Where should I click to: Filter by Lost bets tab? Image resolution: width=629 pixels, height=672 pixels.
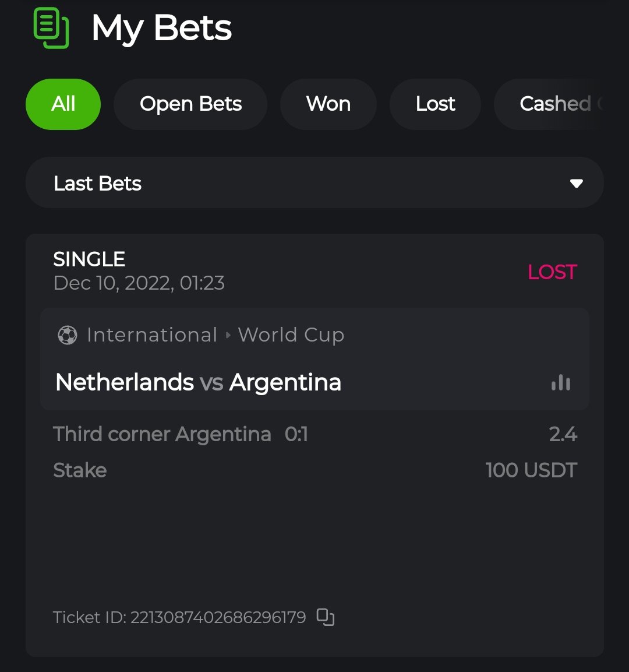pos(435,104)
